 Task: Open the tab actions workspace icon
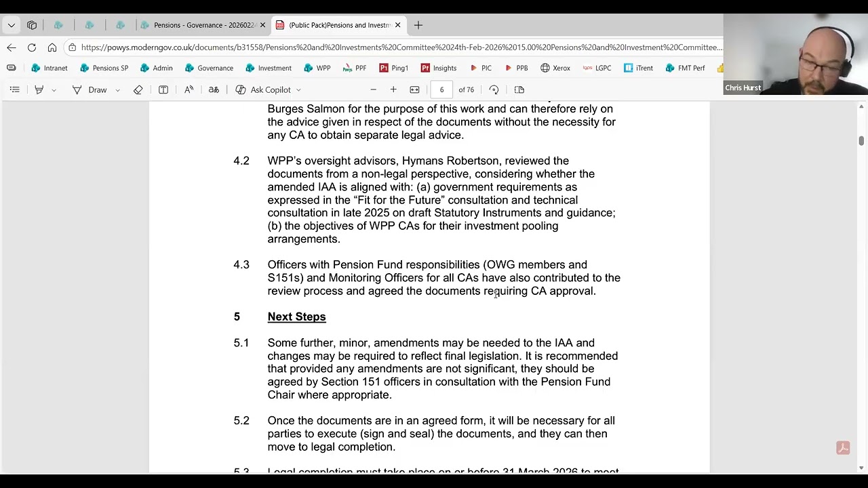point(32,25)
